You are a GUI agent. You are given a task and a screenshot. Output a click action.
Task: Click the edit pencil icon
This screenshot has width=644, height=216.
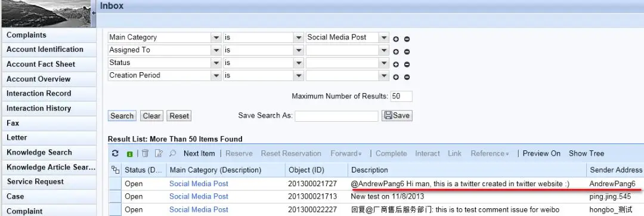[159, 153]
